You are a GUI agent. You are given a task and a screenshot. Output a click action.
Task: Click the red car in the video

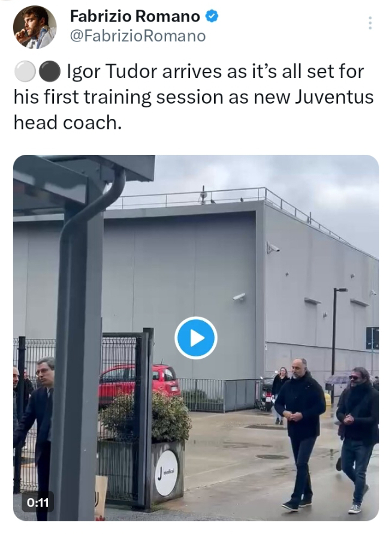pos(140,382)
